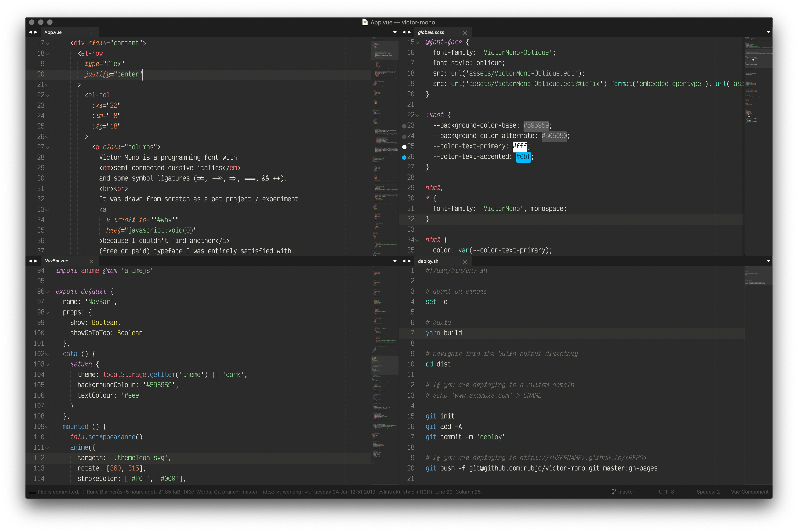Switch to the globals.scss tab

point(430,33)
